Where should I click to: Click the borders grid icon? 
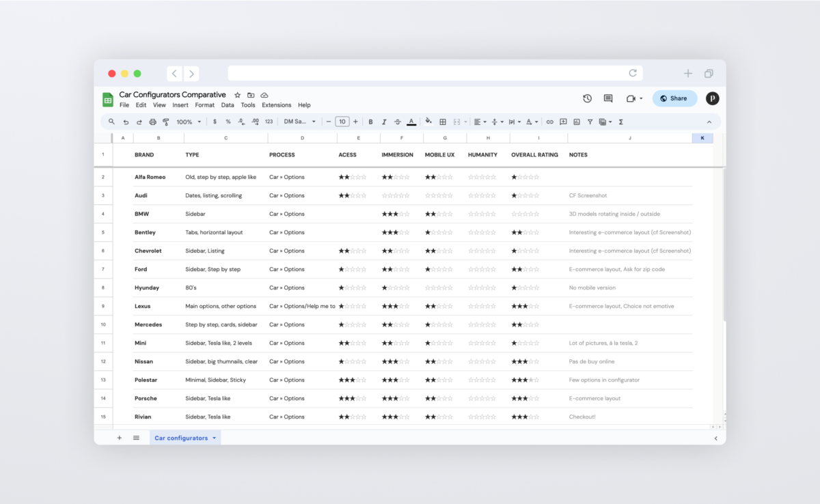pyautogui.click(x=443, y=122)
